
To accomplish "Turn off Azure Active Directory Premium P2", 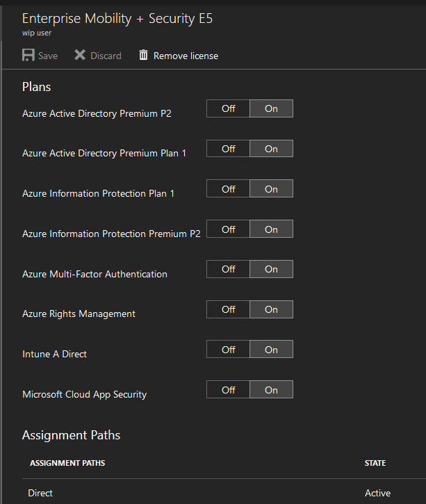I will click(x=228, y=108).
